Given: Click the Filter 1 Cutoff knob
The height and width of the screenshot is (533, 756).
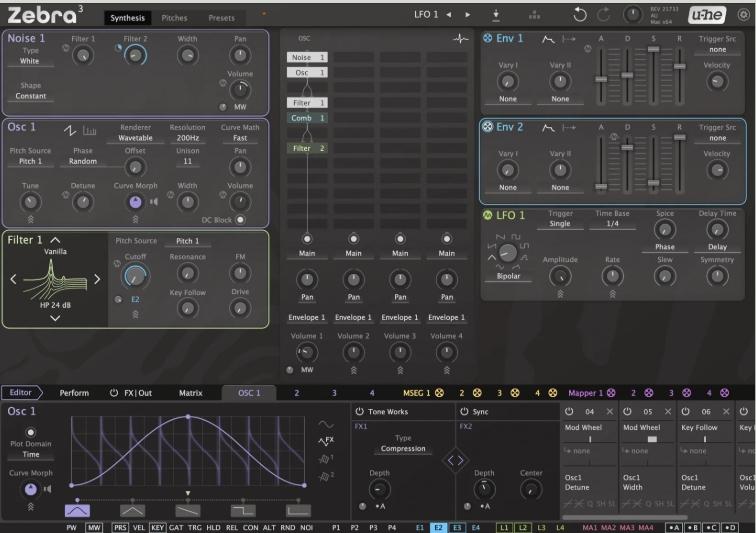Looking at the screenshot, I should click(x=134, y=277).
